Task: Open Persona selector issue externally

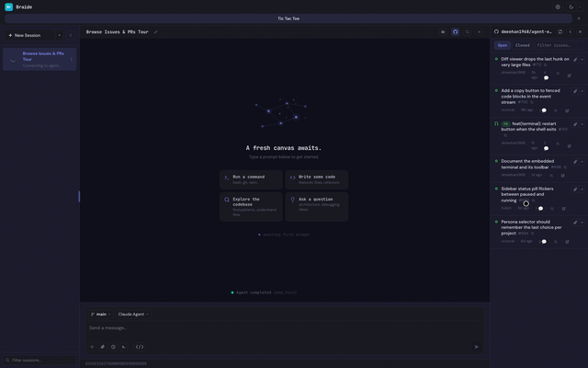Action: pyautogui.click(x=567, y=242)
